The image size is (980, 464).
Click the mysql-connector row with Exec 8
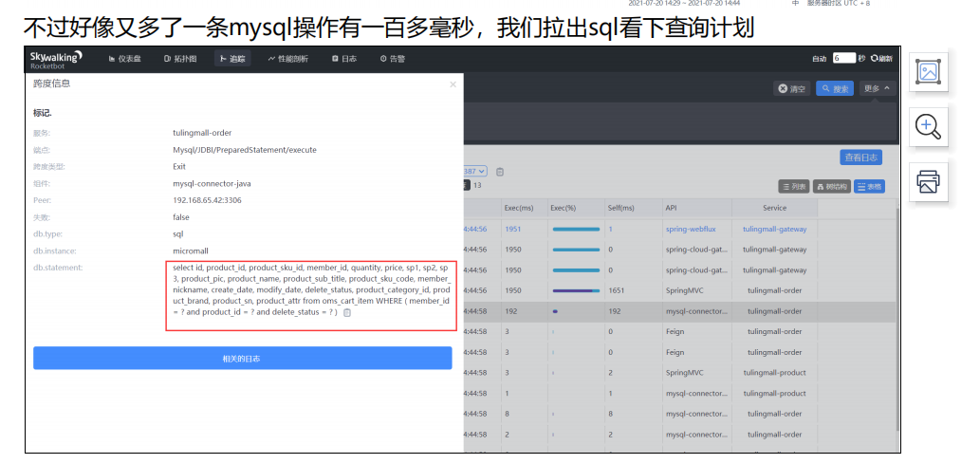pos(680,414)
